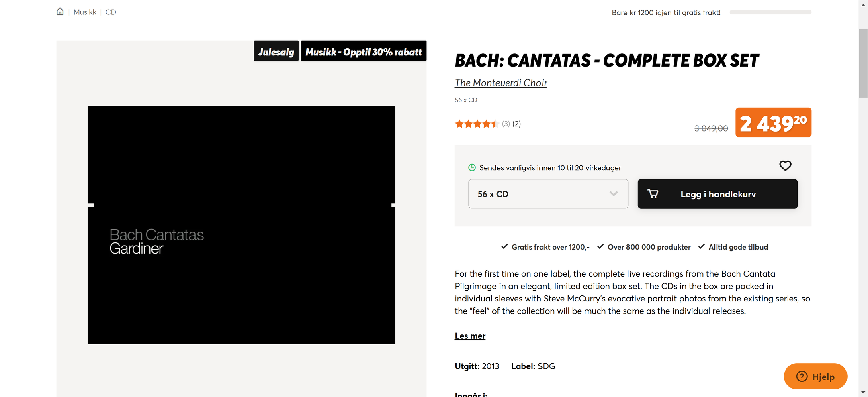The height and width of the screenshot is (397, 868).
Task: Open the 56 x CD format dropdown
Action: click(548, 194)
